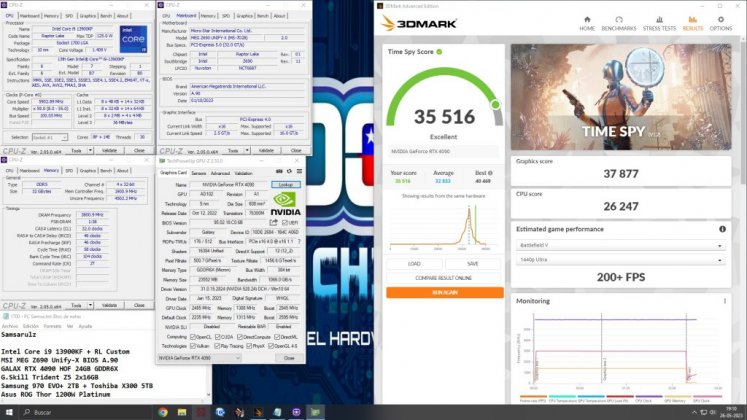Open the 3DMark Stress Tests section

[x=659, y=23]
